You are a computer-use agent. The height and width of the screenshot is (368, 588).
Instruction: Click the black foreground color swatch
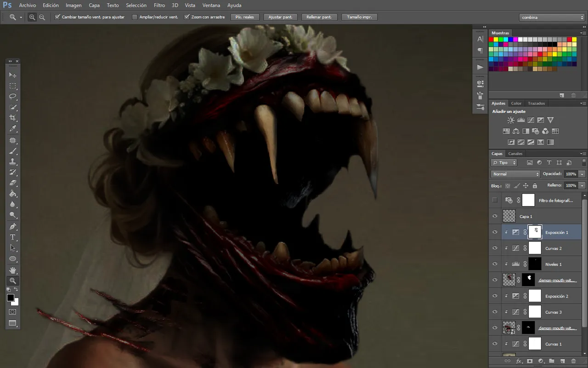[11, 298]
